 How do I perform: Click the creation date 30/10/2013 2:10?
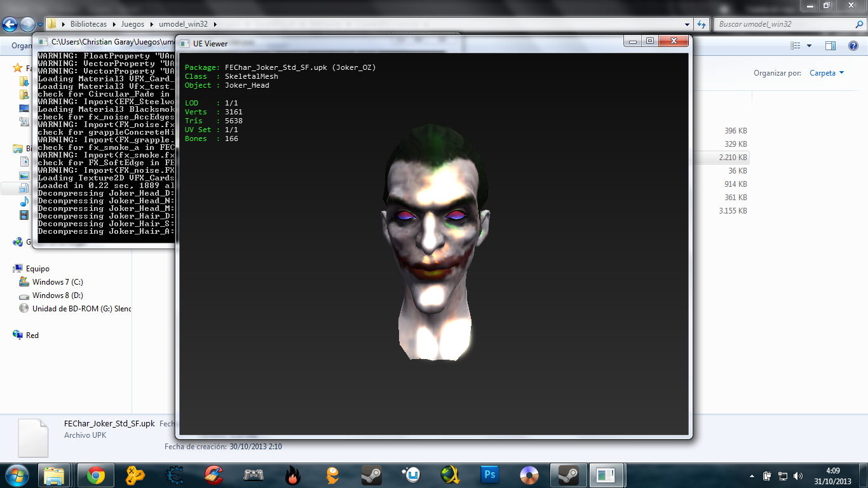point(256,447)
